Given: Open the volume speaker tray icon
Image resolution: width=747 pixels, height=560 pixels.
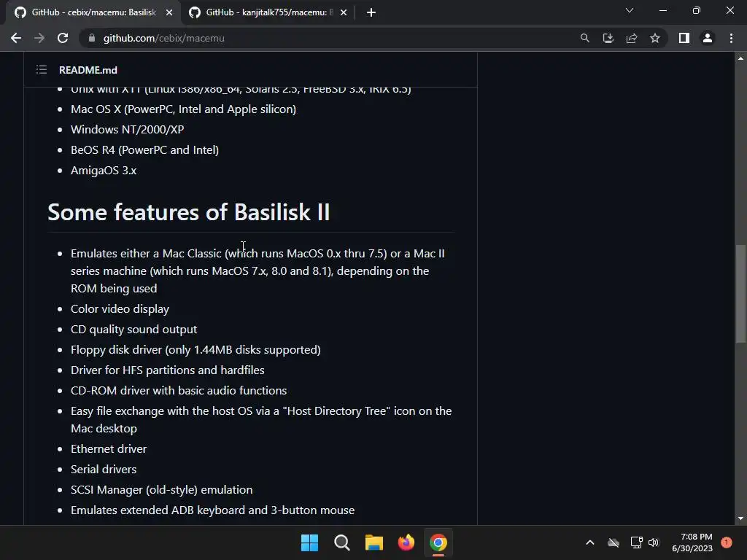Looking at the screenshot, I should click(654, 542).
